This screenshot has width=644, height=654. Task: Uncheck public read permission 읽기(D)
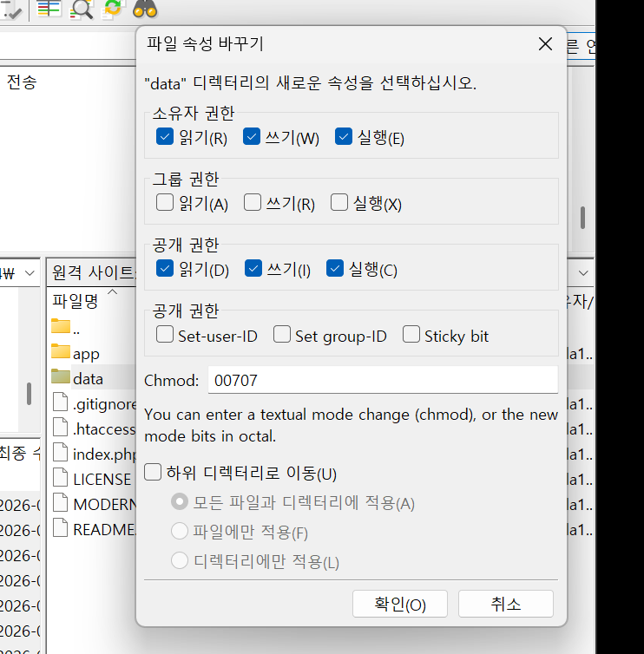[x=164, y=268]
